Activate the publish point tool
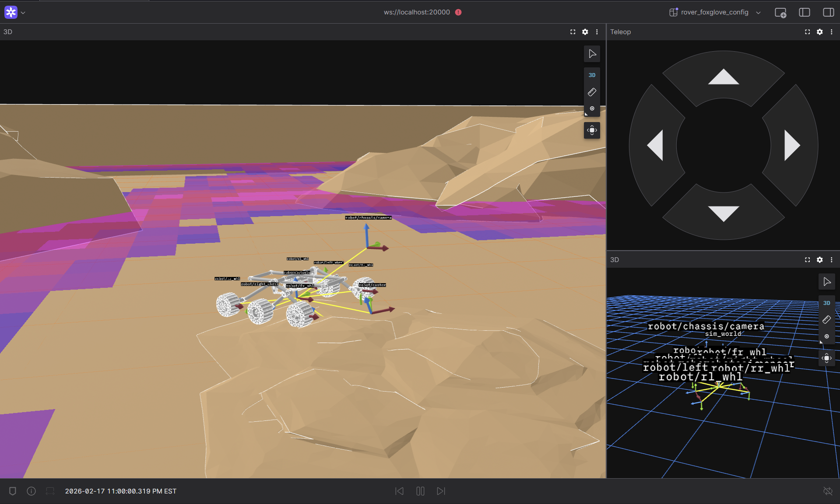Image resolution: width=840 pixels, height=504 pixels. pyautogui.click(x=592, y=109)
